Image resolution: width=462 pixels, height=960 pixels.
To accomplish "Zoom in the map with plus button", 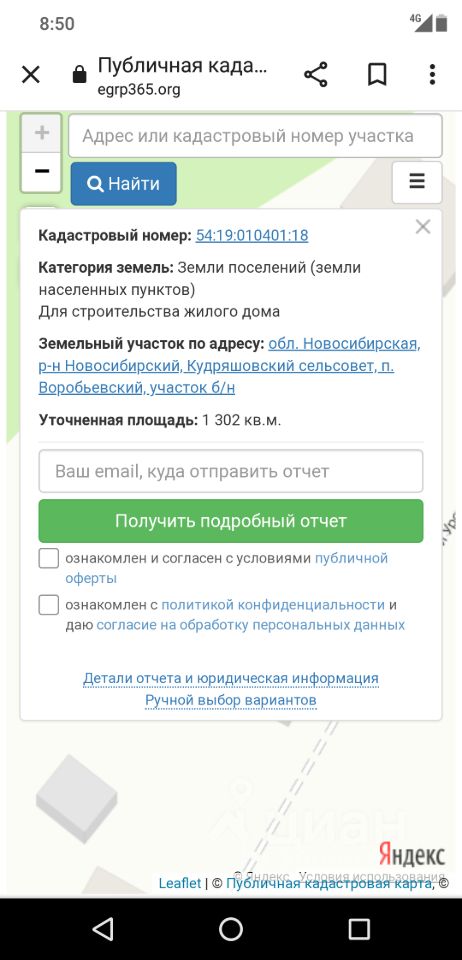I will (42, 133).
